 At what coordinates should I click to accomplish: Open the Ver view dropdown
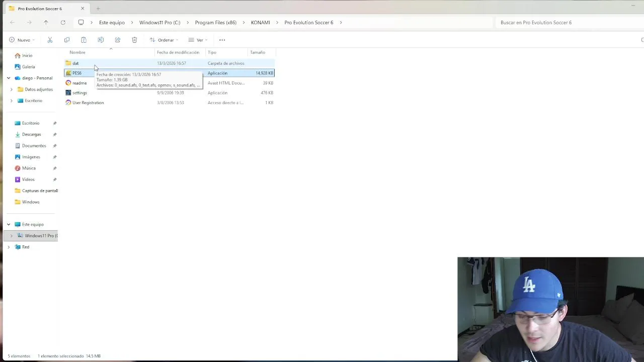point(198,40)
